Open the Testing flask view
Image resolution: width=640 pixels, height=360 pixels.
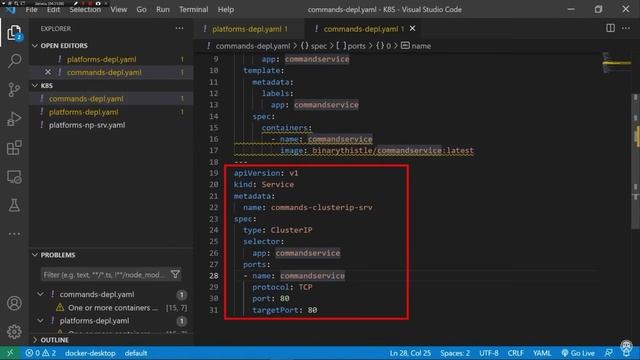pyautogui.click(x=14, y=205)
